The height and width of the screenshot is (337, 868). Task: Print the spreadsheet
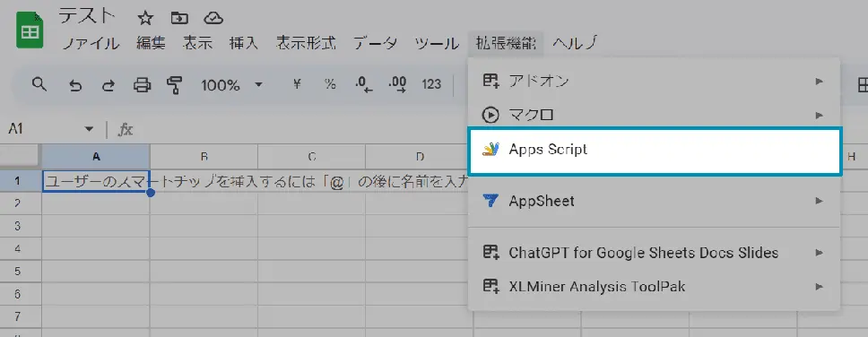pyautogui.click(x=143, y=85)
